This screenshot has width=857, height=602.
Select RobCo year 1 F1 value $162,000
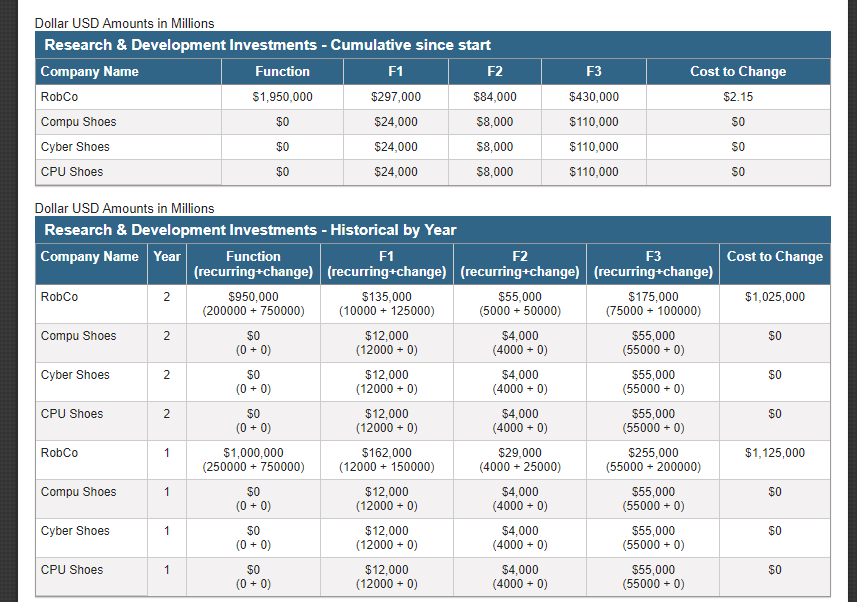(x=386, y=453)
